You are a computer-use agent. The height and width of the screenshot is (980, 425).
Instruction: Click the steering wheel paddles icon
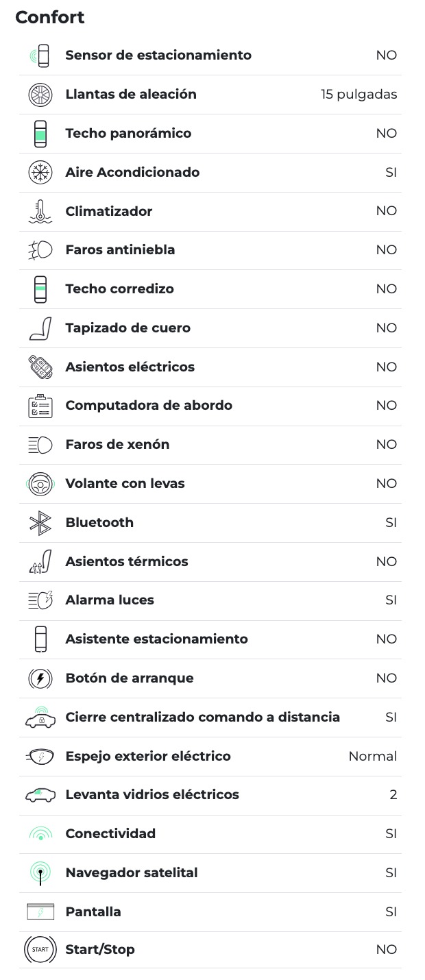[x=40, y=484]
